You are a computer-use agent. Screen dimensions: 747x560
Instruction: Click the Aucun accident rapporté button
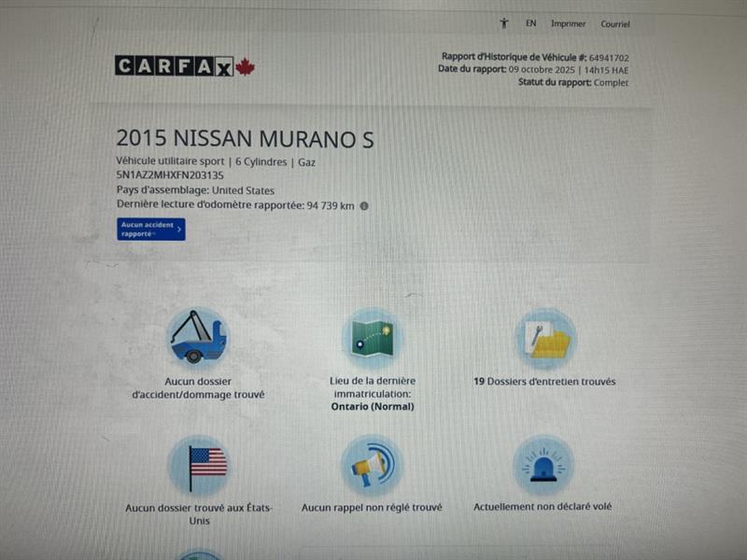149,229
